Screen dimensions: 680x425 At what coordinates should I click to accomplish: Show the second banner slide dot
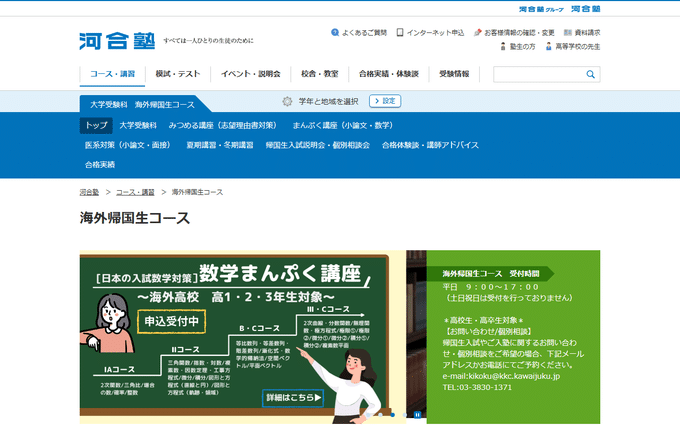380,415
